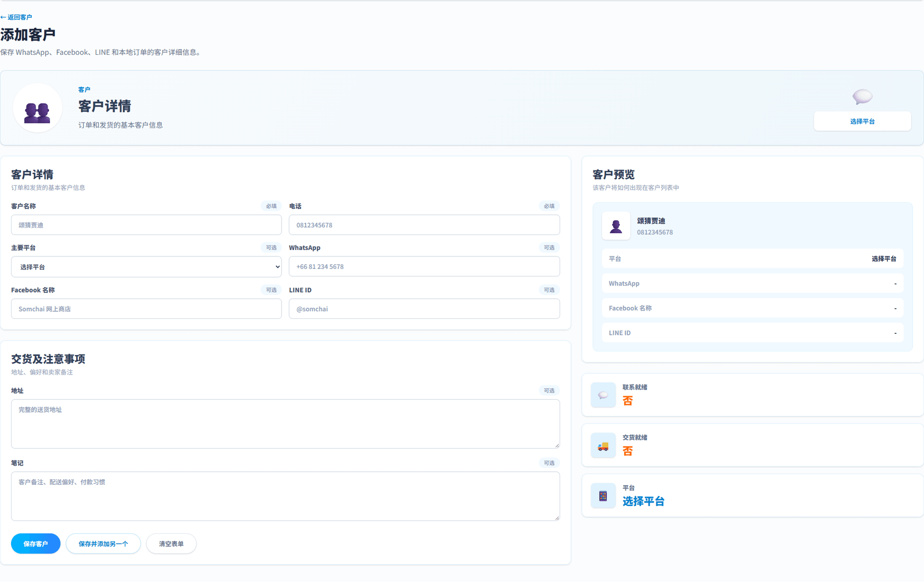Click the speech bubble icon above 选择平台
Viewport: 924px width, 582px height.
(862, 96)
